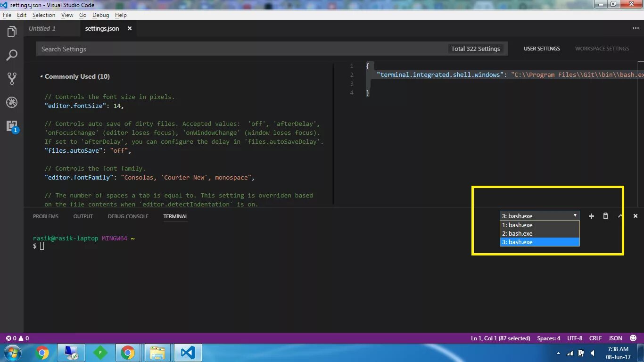Open the Debug menu
The image size is (644, 362).
(x=101, y=15)
